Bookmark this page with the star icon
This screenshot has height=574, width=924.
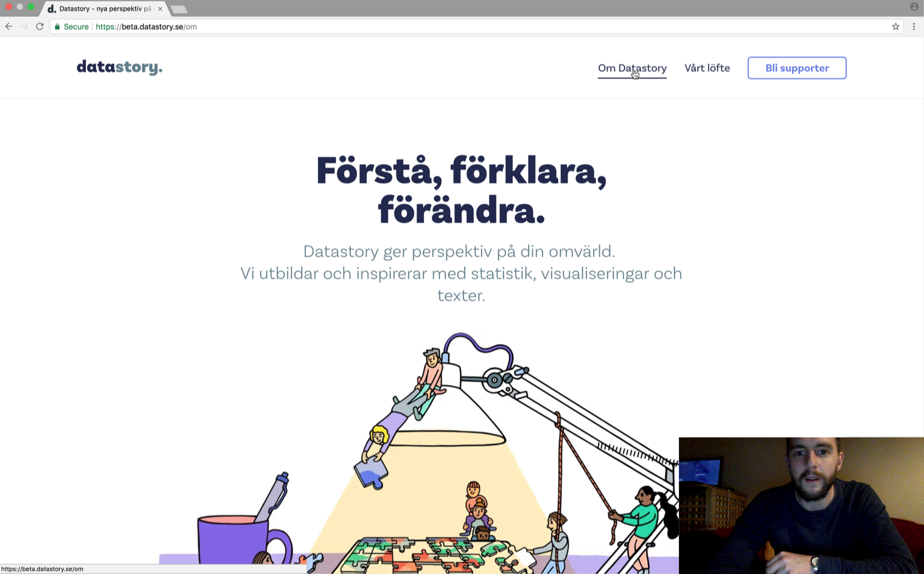(x=895, y=26)
